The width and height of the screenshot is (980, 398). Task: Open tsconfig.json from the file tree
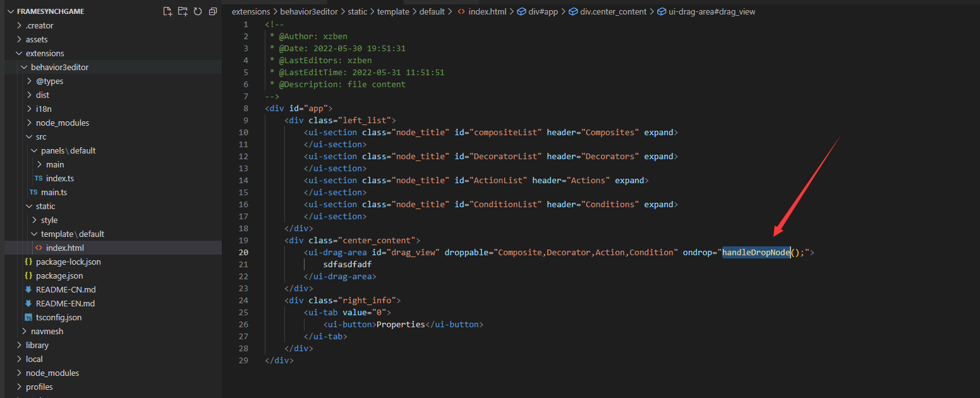pyautogui.click(x=59, y=317)
